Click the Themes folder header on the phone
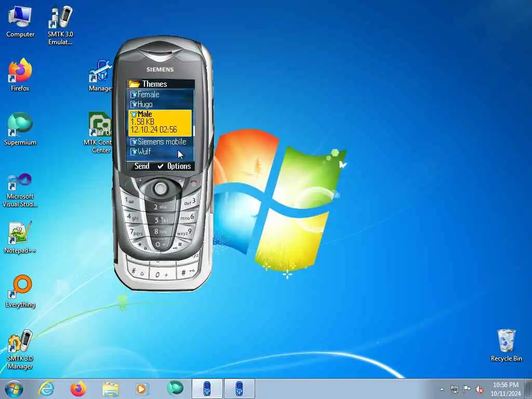532x399 pixels. click(161, 84)
